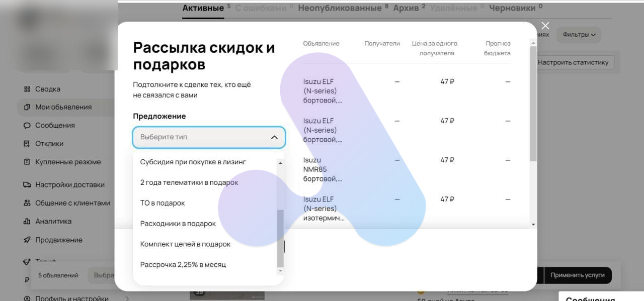Open the Фильтры dropdown

[x=579, y=35]
